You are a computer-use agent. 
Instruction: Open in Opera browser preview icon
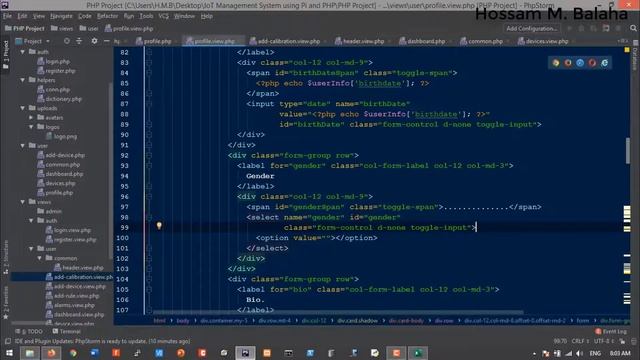click(x=592, y=63)
